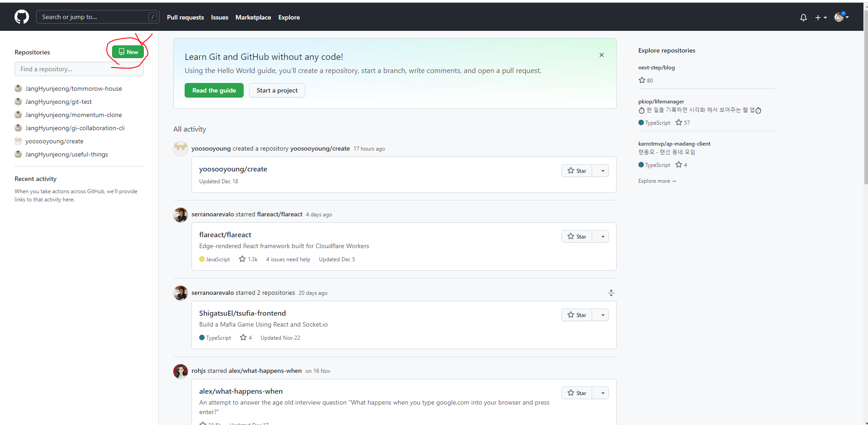Star the flareact/flareact repository
Screen dimensions: 868x425
577,236
